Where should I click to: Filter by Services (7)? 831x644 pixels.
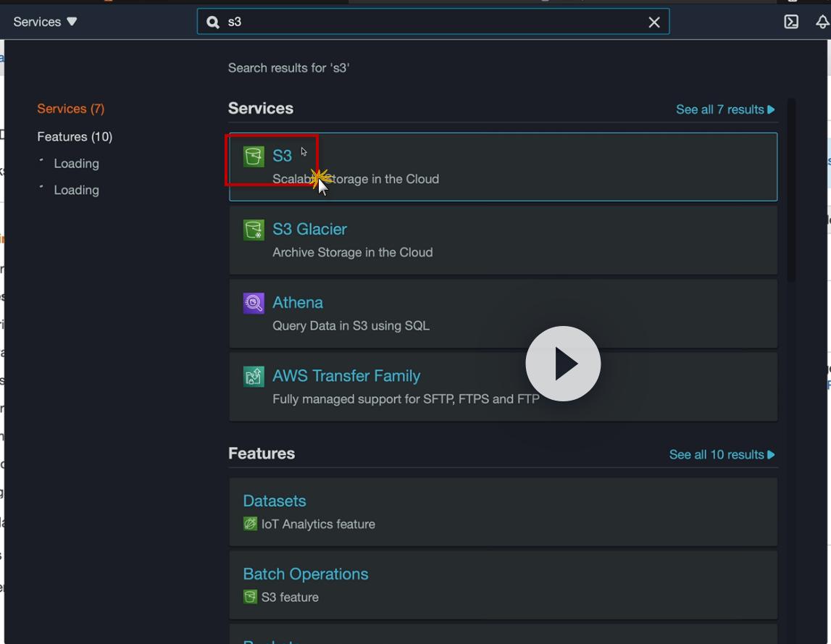pyautogui.click(x=70, y=109)
